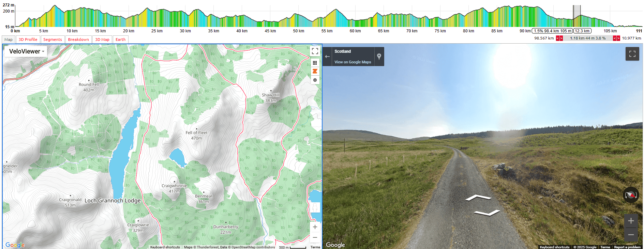Click the Benmeal 361m label
Screen dimensions: 644x249
204,199
